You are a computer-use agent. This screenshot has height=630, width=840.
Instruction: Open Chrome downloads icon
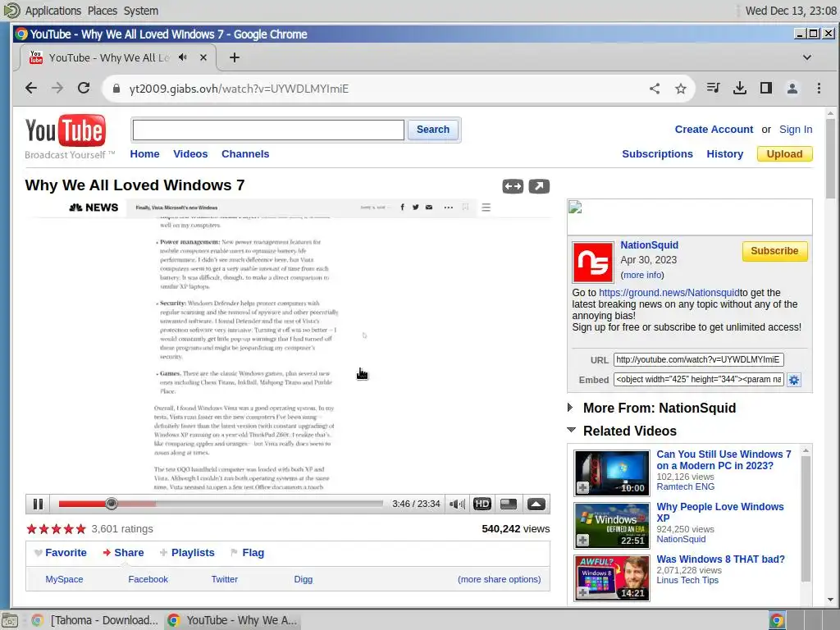click(x=739, y=88)
